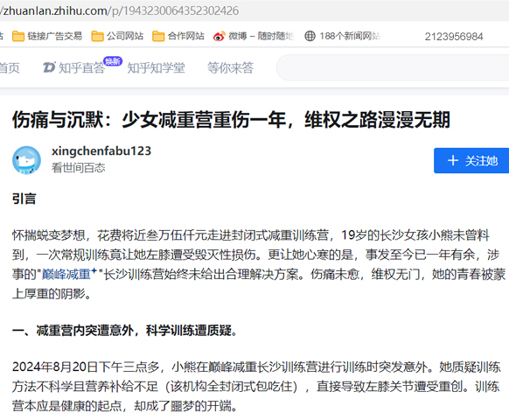Open the xingchenfabu123 author name link
Image resolution: width=509 pixels, height=420 pixels.
101,151
